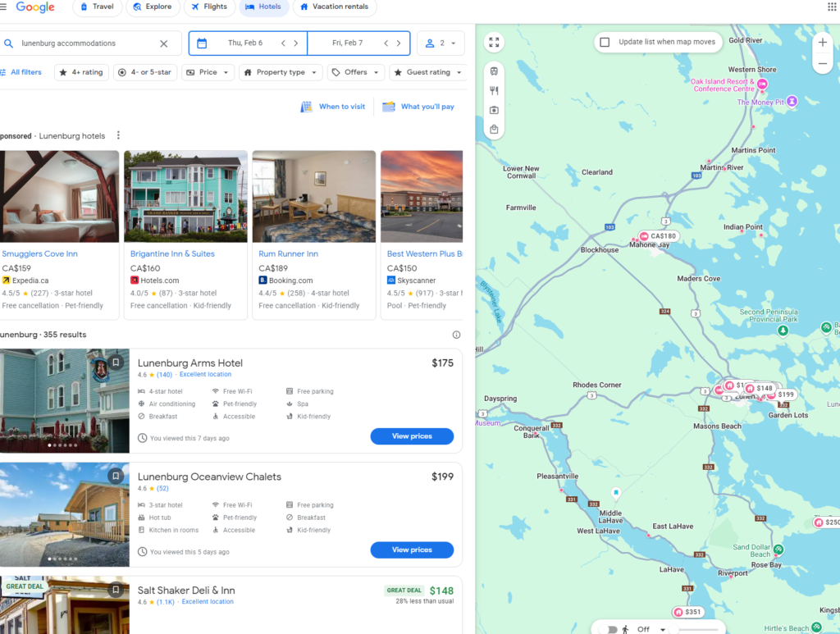Toggle walking distance switch on map
Image resolution: width=840 pixels, height=634 pixels.
(611, 629)
